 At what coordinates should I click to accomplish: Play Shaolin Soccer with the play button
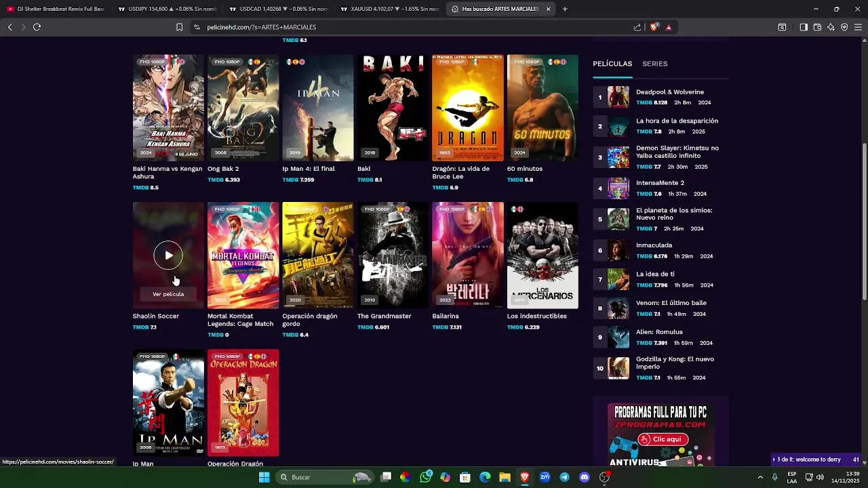[168, 255]
